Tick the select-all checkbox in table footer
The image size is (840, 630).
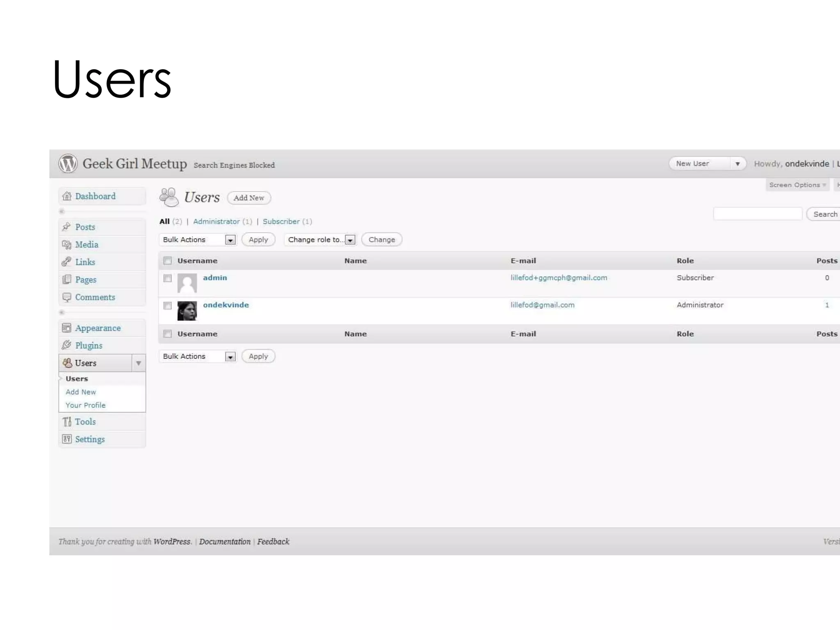[x=167, y=333]
